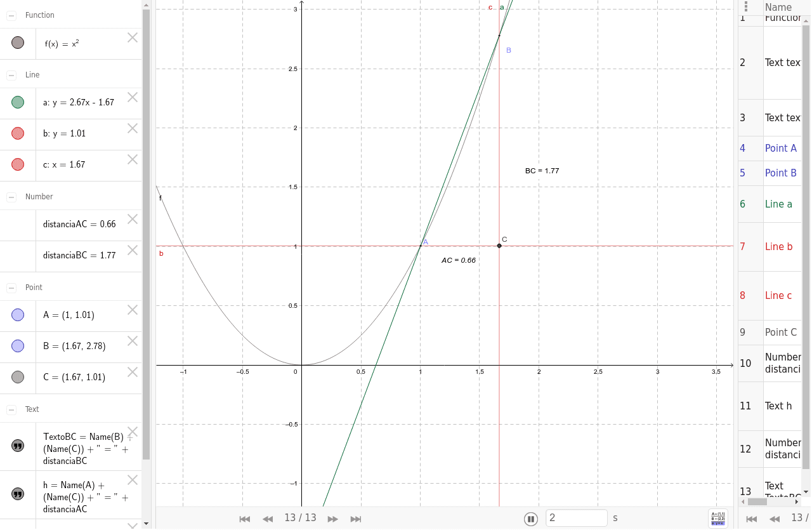
Task: Select Point C row in construction protocol
Action: point(770,332)
